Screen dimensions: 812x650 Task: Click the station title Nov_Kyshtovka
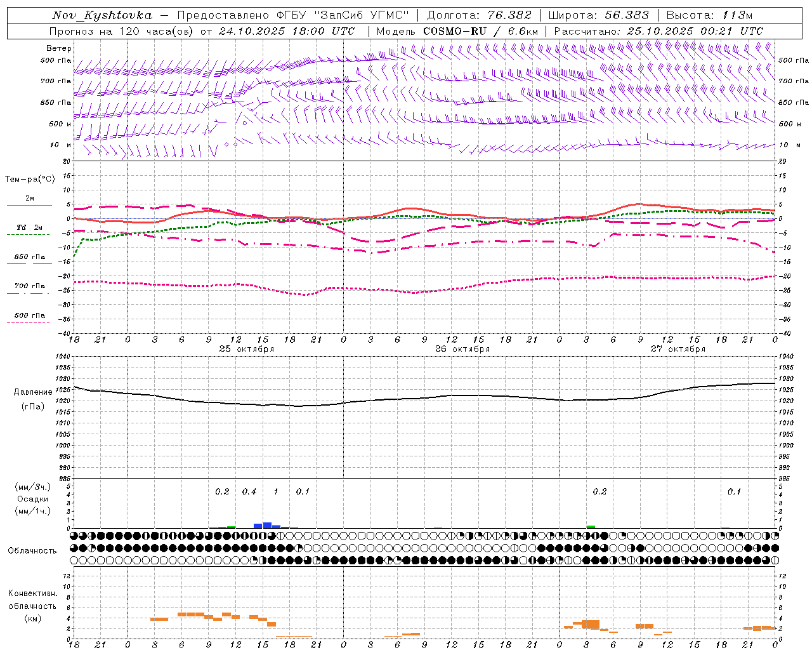click(x=101, y=15)
